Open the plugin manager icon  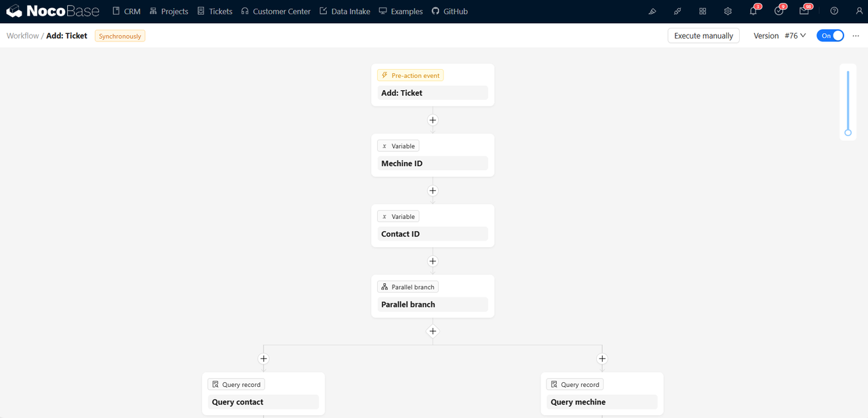click(677, 11)
